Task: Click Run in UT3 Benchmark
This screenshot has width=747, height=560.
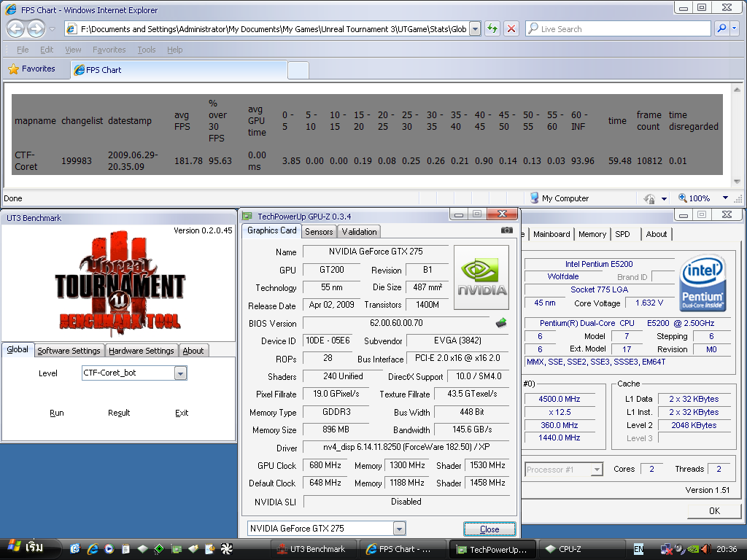Action: [x=57, y=413]
